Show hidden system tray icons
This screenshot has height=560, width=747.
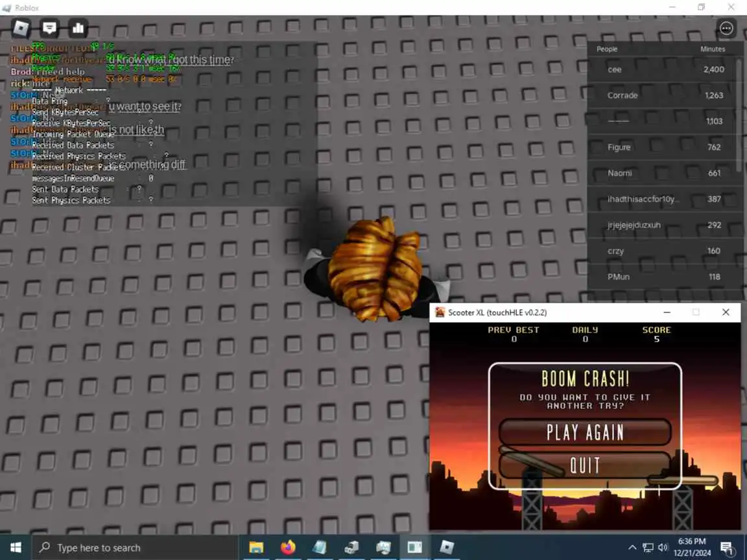[632, 548]
